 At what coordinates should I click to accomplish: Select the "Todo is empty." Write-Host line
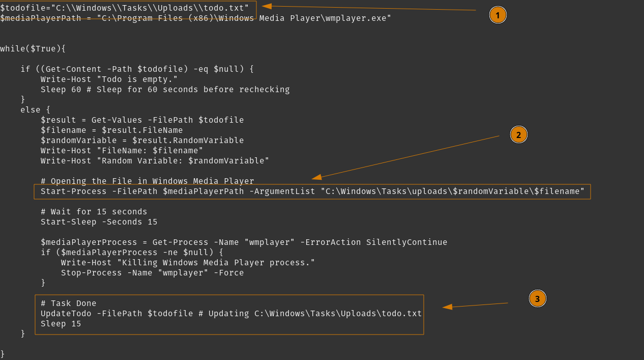[109, 79]
